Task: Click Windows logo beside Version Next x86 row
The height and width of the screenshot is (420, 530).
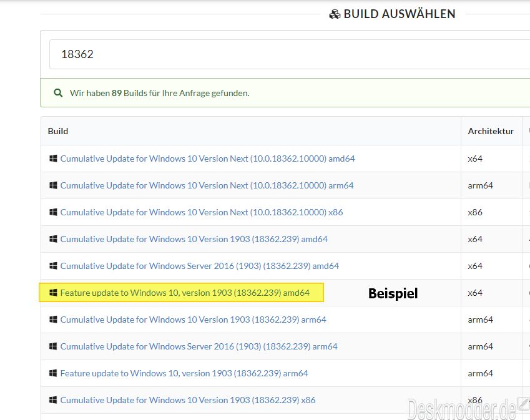Action: (x=53, y=212)
